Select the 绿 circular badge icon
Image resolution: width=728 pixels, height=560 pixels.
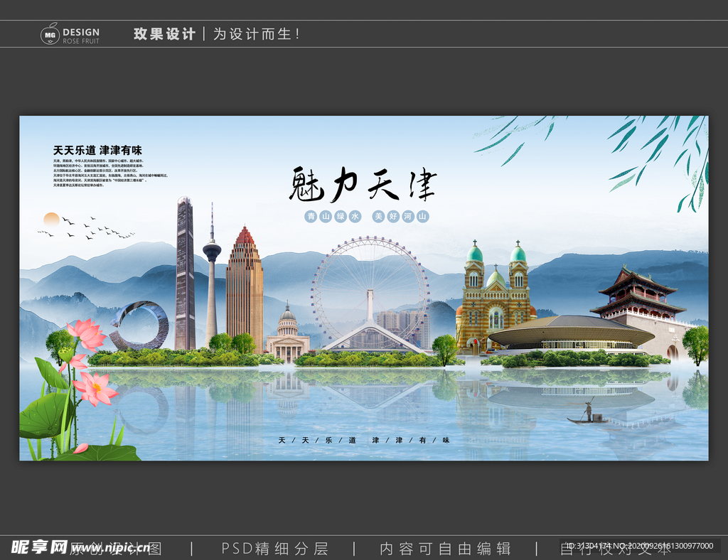(x=340, y=215)
